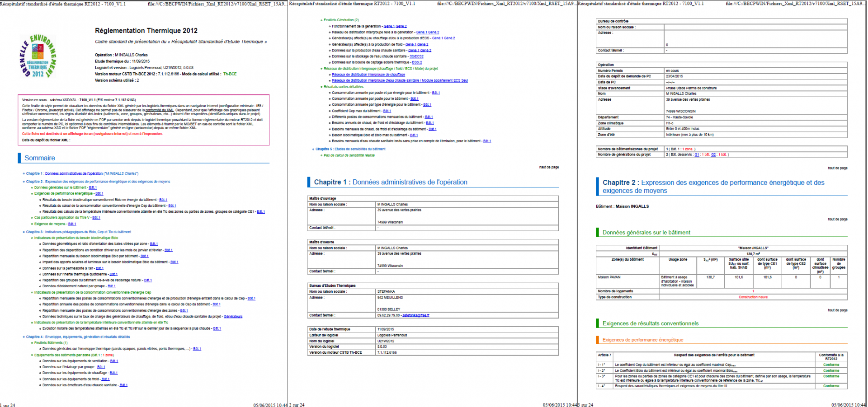
Task: Open Bât.1 link for 'inertie thermique quotidienne'
Action: 113,274
